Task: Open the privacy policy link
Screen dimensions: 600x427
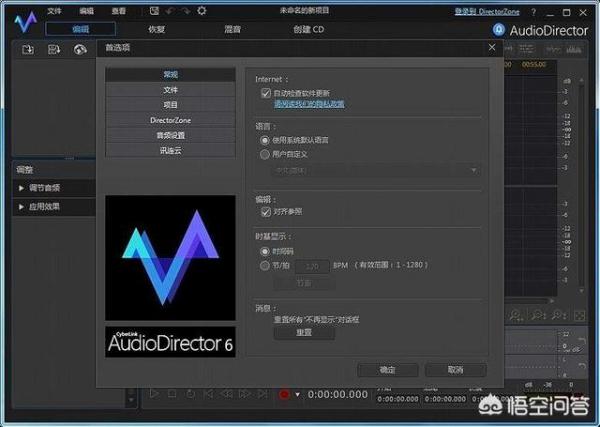Action: 309,104
